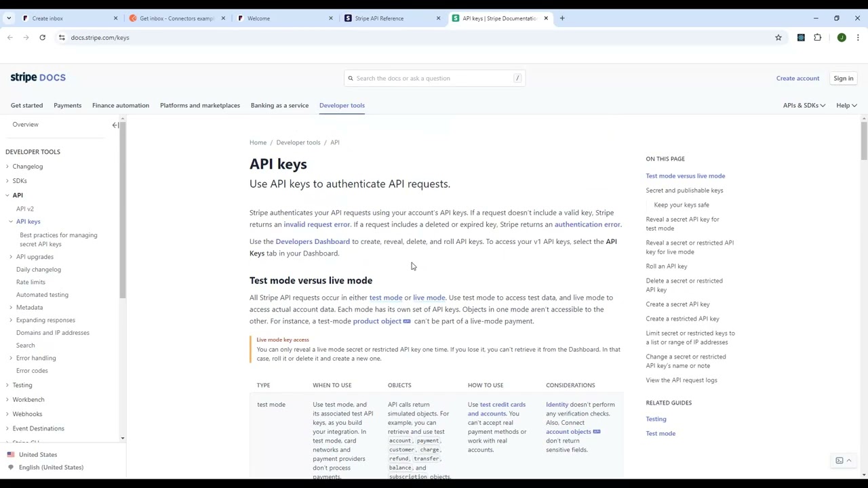The image size is (868, 488).
Task: Collapse the API section
Action: (7, 195)
